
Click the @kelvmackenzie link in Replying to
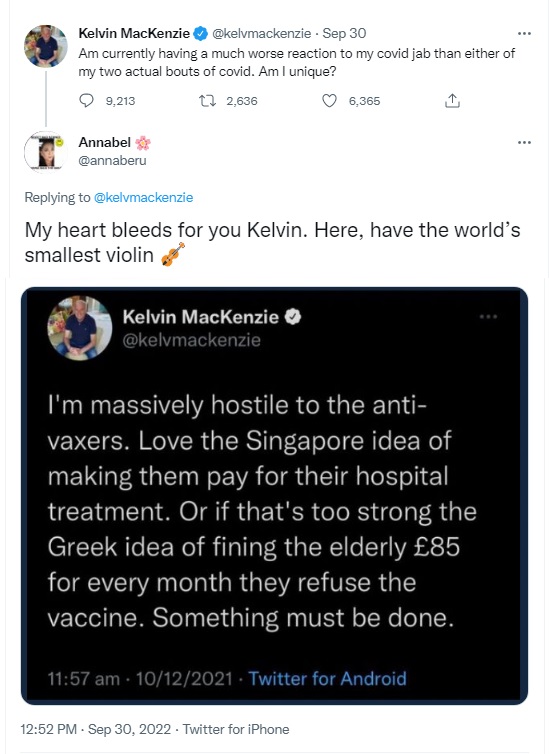click(143, 197)
